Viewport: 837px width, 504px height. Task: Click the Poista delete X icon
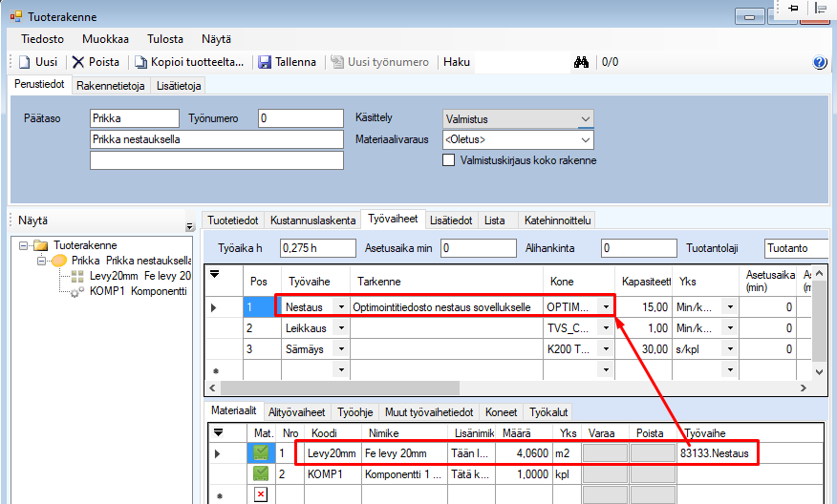pos(78,62)
